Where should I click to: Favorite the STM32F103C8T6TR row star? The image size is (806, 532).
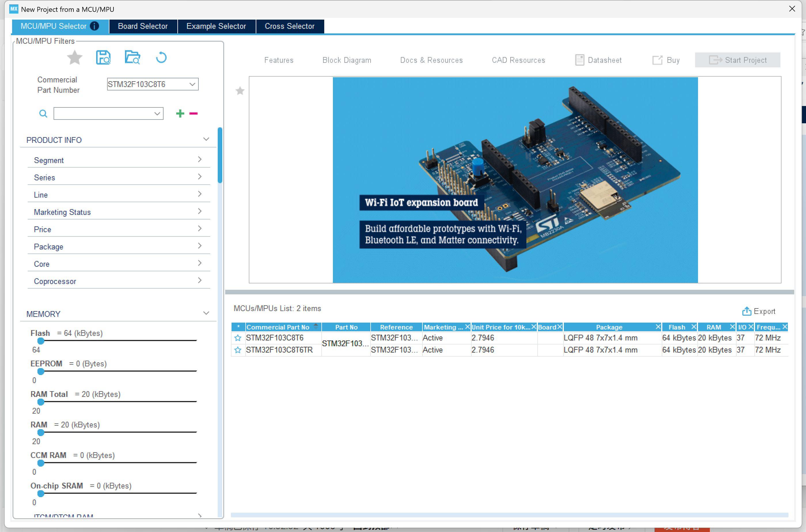pyautogui.click(x=238, y=350)
